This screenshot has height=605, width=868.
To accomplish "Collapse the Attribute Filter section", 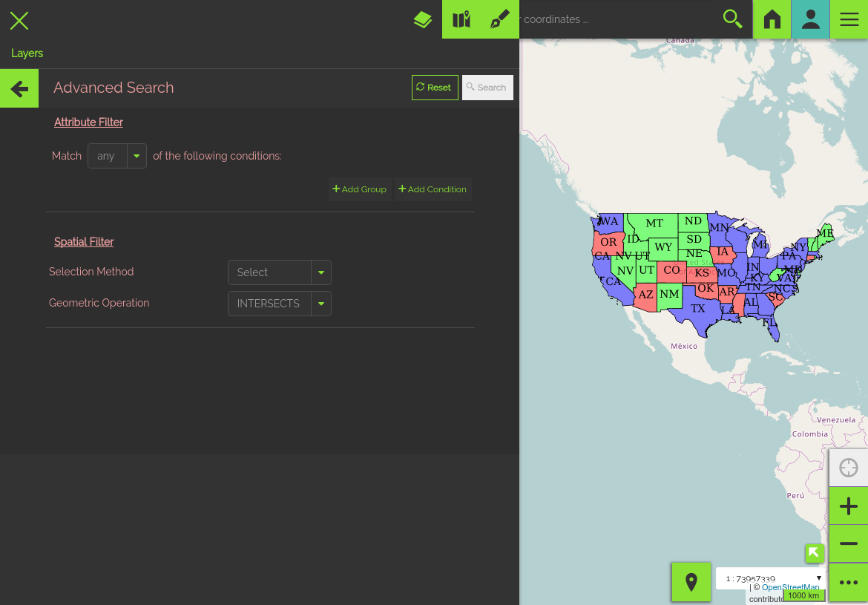I will (88, 122).
